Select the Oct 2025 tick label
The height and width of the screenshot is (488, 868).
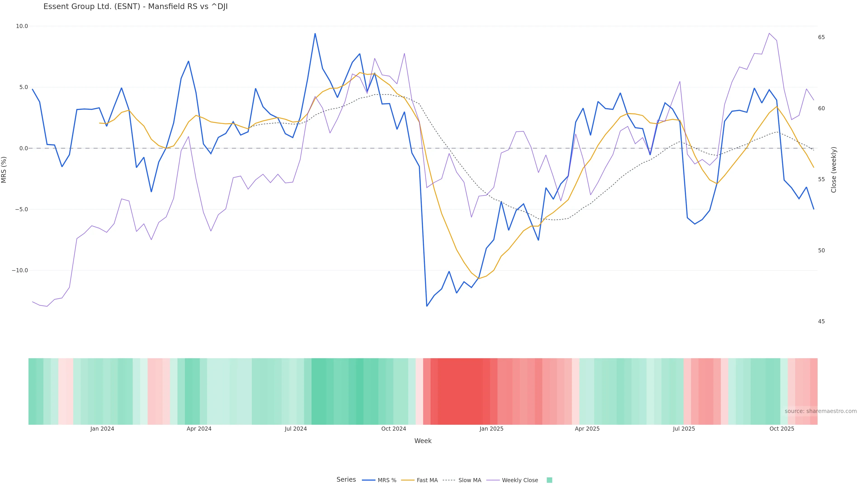(x=781, y=429)
